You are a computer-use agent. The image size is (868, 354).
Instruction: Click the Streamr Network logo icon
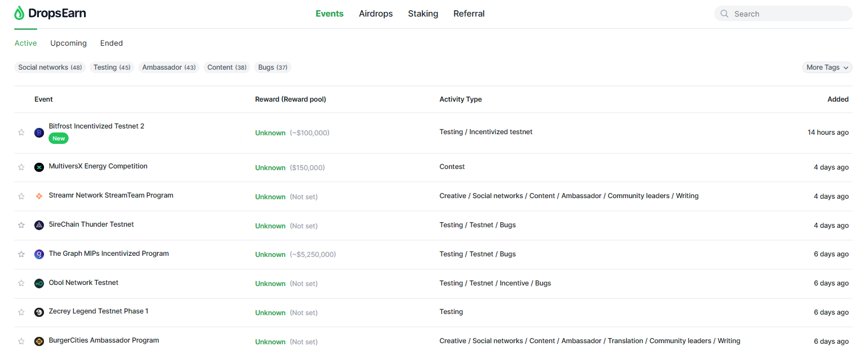39,196
